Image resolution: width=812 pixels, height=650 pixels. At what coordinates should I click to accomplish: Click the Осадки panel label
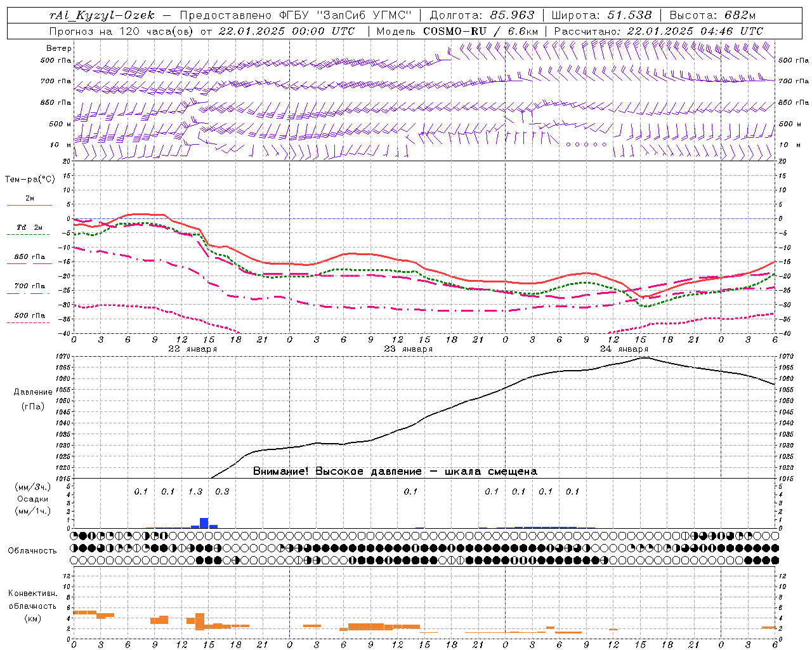33,499
